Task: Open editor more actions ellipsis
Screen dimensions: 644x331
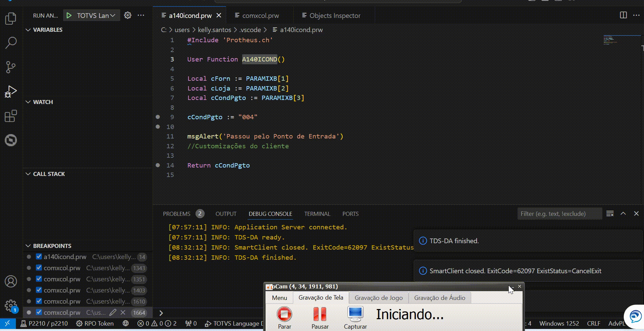Action: (636, 15)
